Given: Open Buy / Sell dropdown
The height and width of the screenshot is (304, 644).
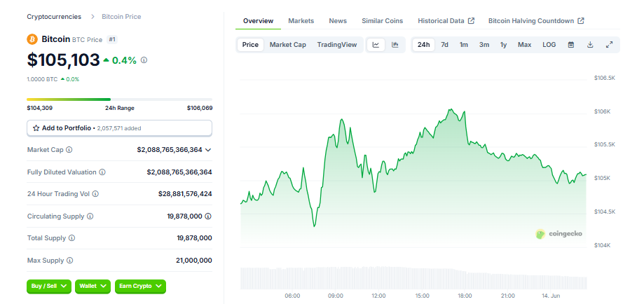Looking at the screenshot, I should pyautogui.click(x=49, y=286).
